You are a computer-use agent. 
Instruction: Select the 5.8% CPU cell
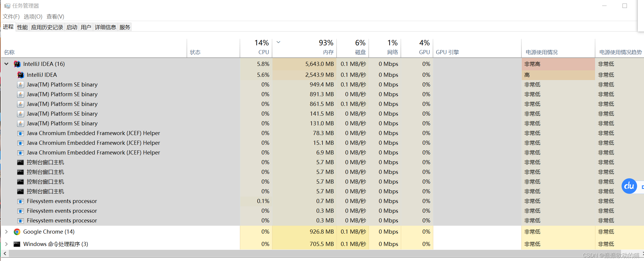(256, 64)
